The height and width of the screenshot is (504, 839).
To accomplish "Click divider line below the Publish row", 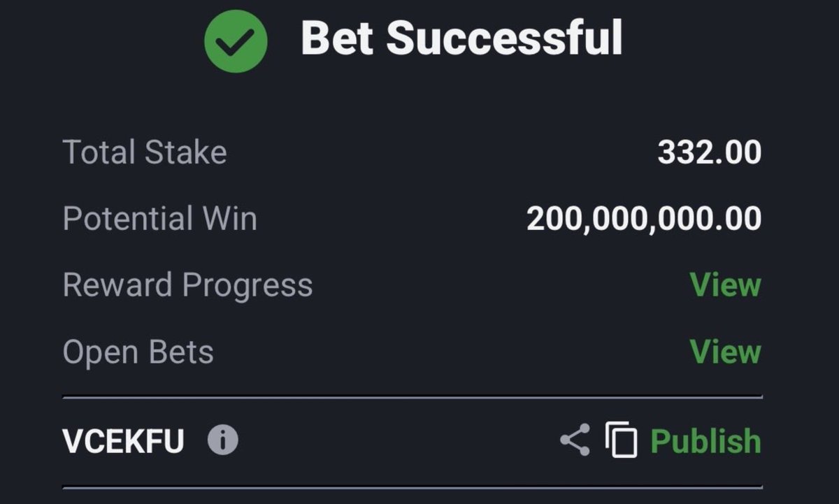I will (x=413, y=487).
